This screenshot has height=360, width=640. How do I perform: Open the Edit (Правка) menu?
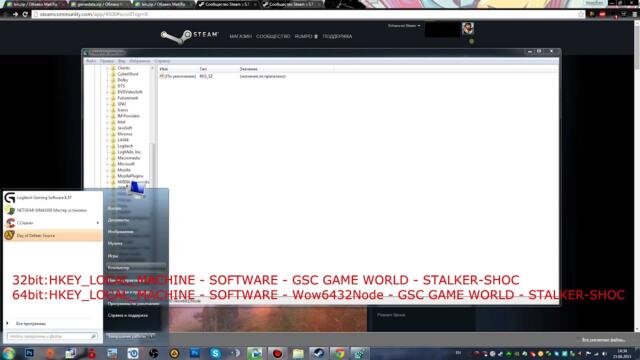(107, 61)
